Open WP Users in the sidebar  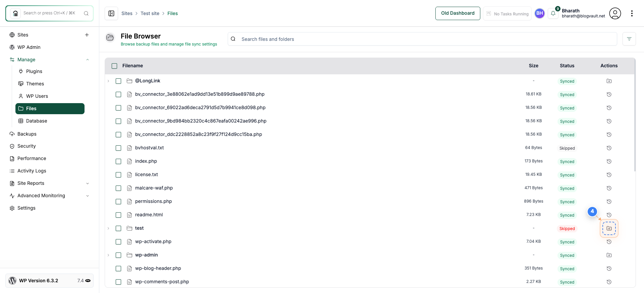click(50, 96)
